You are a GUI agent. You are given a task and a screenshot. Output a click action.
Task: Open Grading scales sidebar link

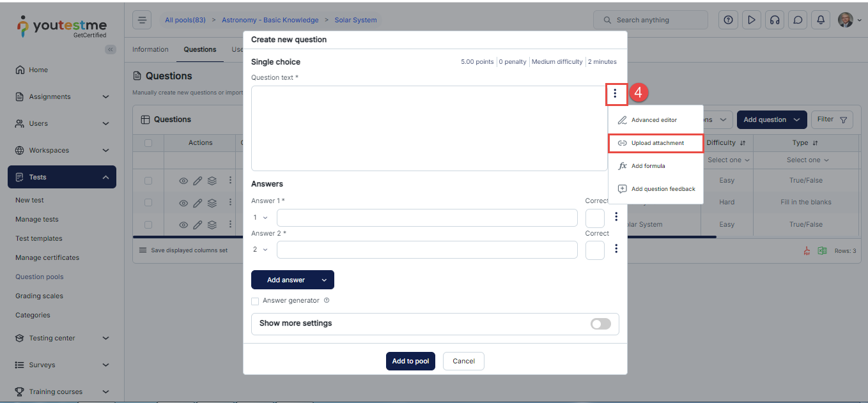tap(39, 296)
